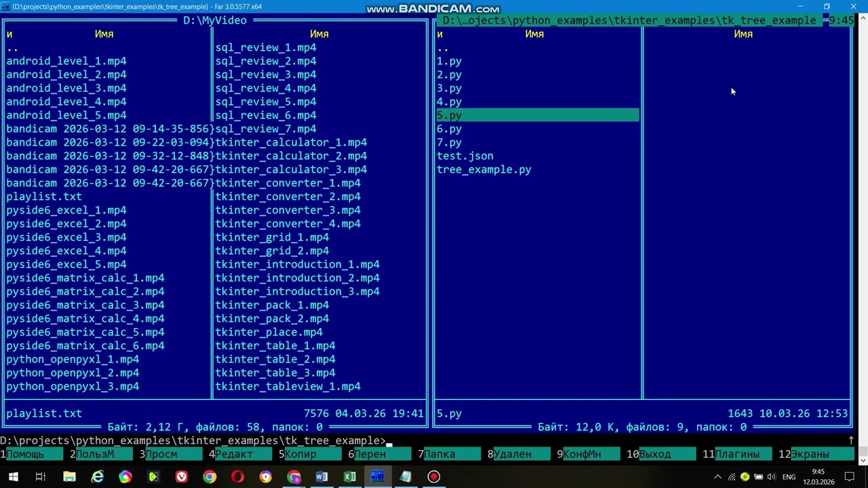This screenshot has width=868, height=488.
Task: Click the D:\MyVideo panel title
Action: [215, 20]
